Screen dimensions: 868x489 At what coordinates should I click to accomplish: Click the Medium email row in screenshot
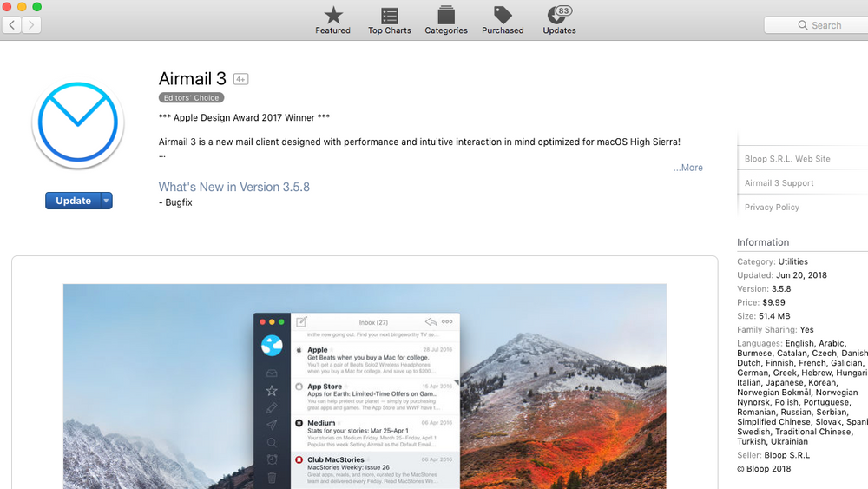tap(375, 433)
